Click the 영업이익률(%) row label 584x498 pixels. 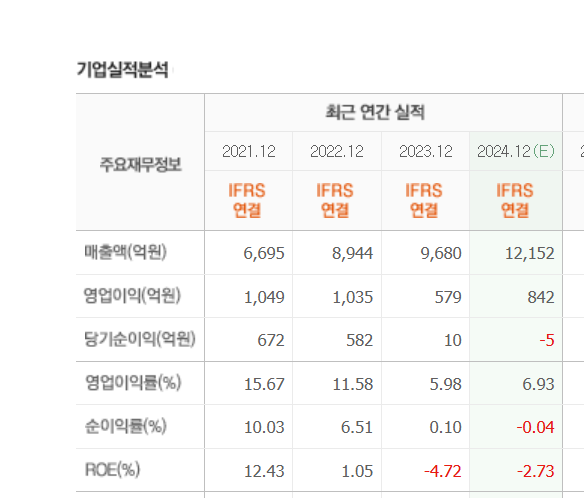pyautogui.click(x=133, y=383)
